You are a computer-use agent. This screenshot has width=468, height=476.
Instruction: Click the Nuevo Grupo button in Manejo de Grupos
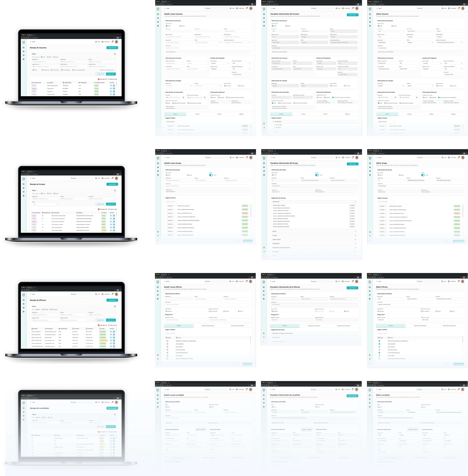point(112,184)
